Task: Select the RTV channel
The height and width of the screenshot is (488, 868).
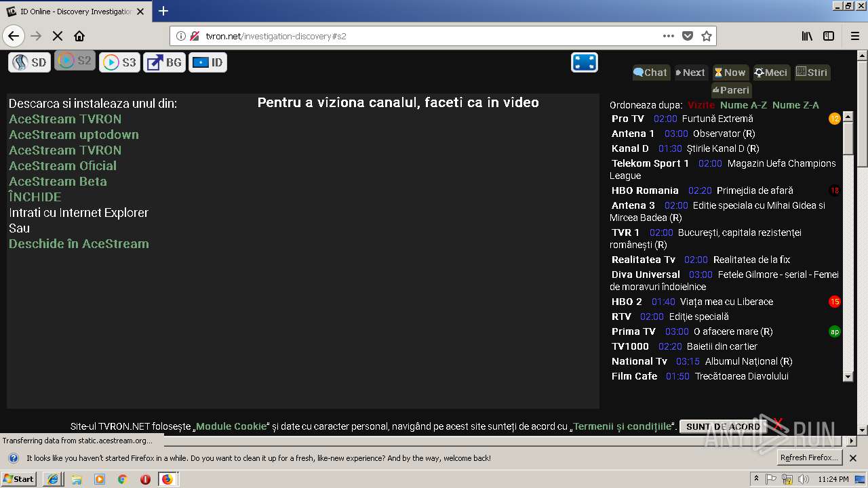Action: tap(621, 317)
